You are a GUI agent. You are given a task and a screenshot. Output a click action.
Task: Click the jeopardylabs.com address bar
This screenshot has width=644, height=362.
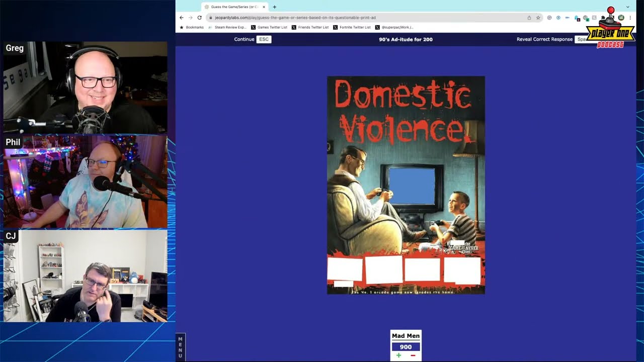point(374,18)
